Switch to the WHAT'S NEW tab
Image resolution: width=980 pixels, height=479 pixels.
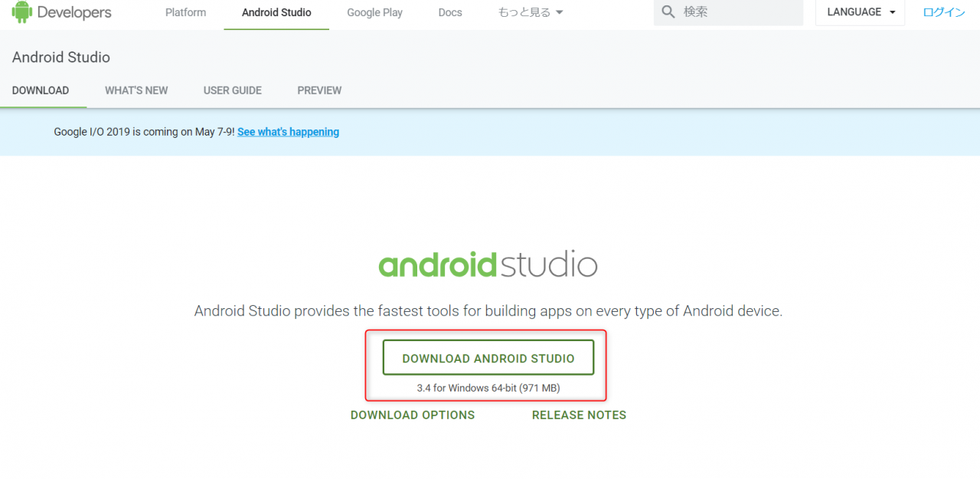pos(136,90)
